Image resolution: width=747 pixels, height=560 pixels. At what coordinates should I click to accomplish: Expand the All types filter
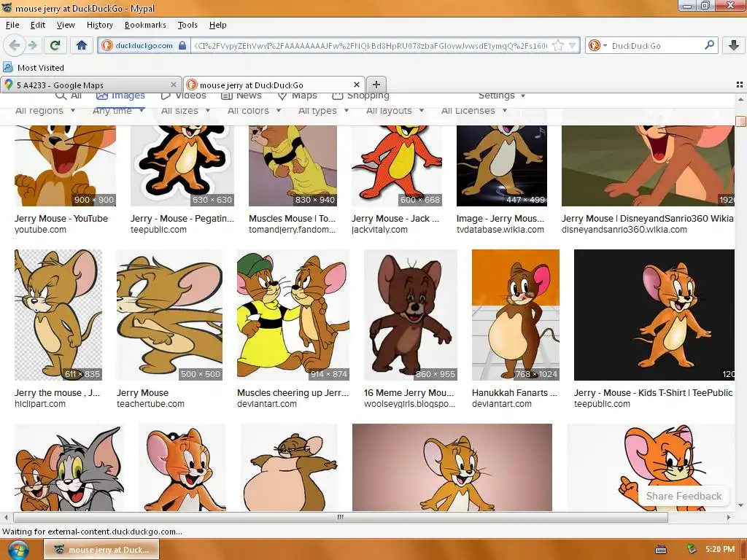click(x=323, y=111)
